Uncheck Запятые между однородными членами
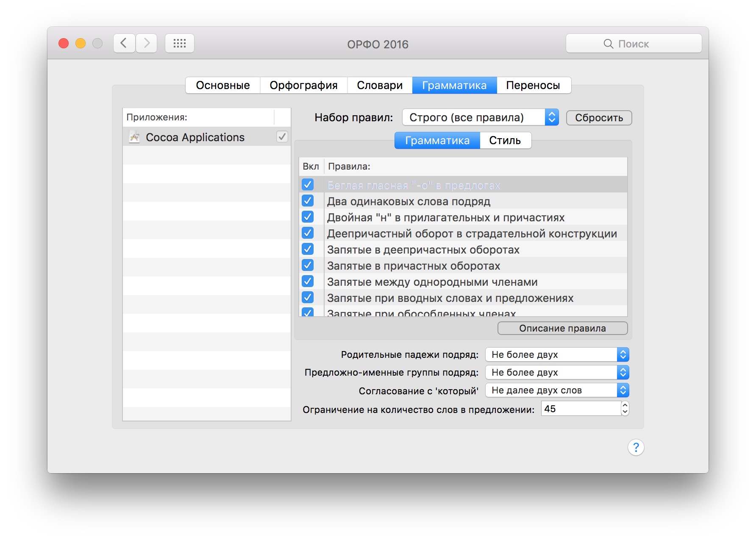The image size is (756, 541). pyautogui.click(x=308, y=281)
